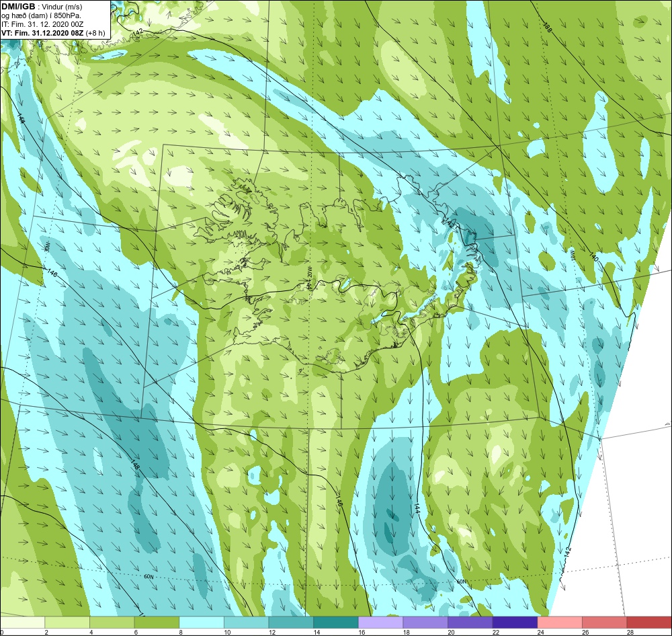Click the 8–10 m/s pale cyan legend swatch

tap(202, 623)
